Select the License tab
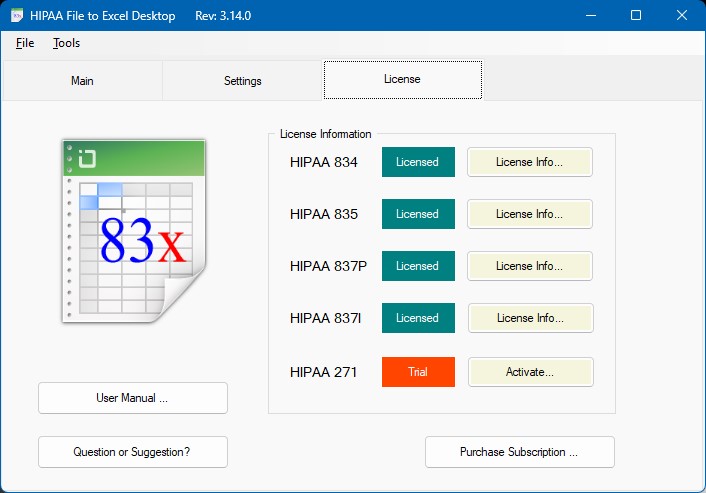Image resolution: width=706 pixels, height=493 pixels. point(403,79)
